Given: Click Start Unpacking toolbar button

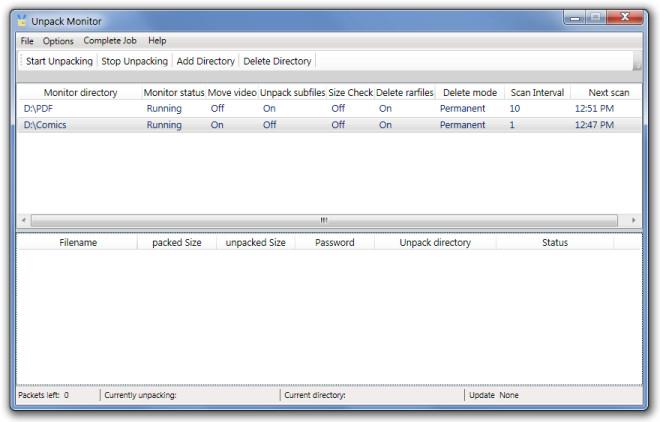Looking at the screenshot, I should [59, 61].
